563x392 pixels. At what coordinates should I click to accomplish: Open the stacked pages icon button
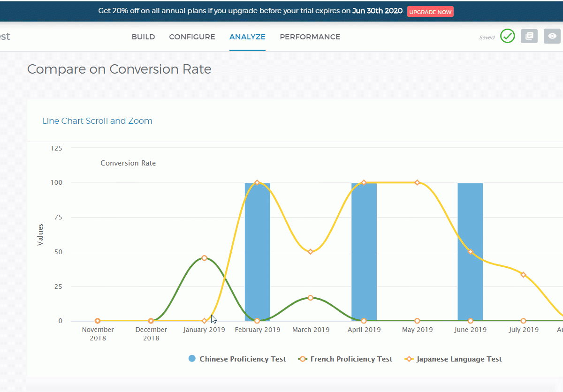tap(529, 36)
